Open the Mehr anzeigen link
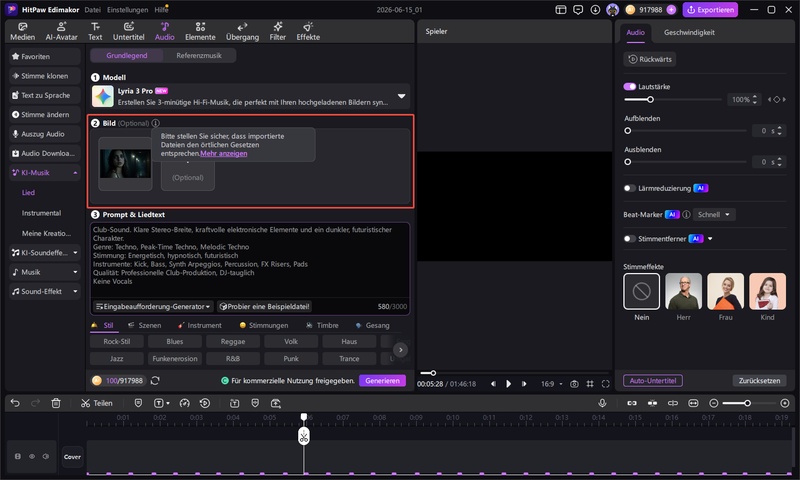This screenshot has height=480, width=800. 223,154
